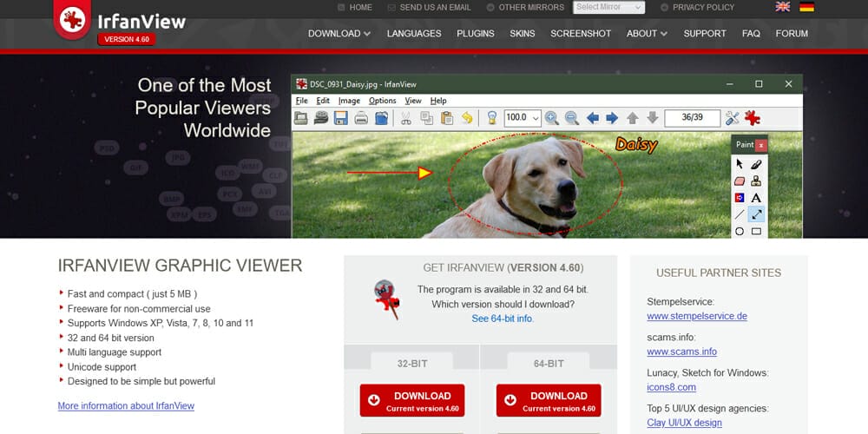
Task: Click the 32-bit DOWNLOAD button
Action: pos(412,400)
